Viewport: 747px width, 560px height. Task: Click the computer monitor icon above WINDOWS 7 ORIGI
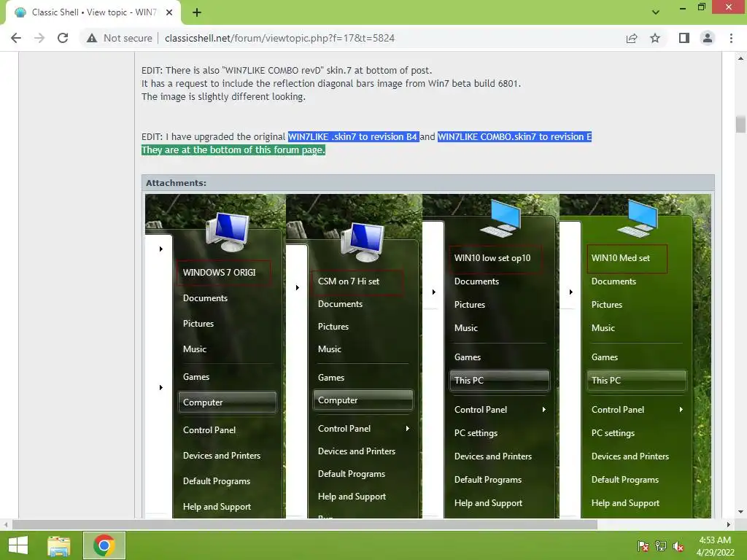pos(228,232)
